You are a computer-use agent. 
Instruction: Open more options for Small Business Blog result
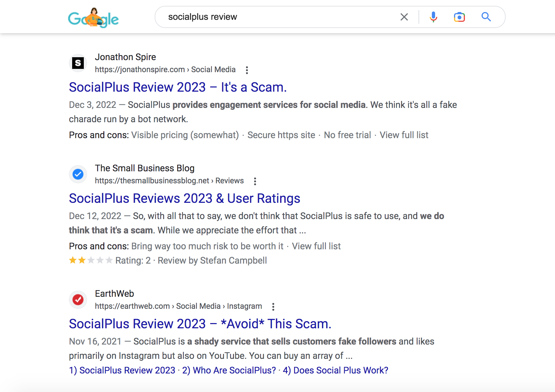[255, 181]
